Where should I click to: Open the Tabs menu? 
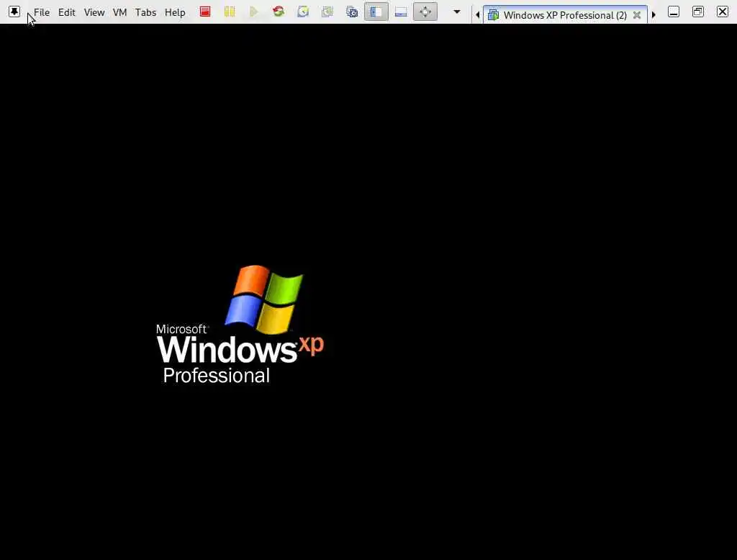[145, 12]
